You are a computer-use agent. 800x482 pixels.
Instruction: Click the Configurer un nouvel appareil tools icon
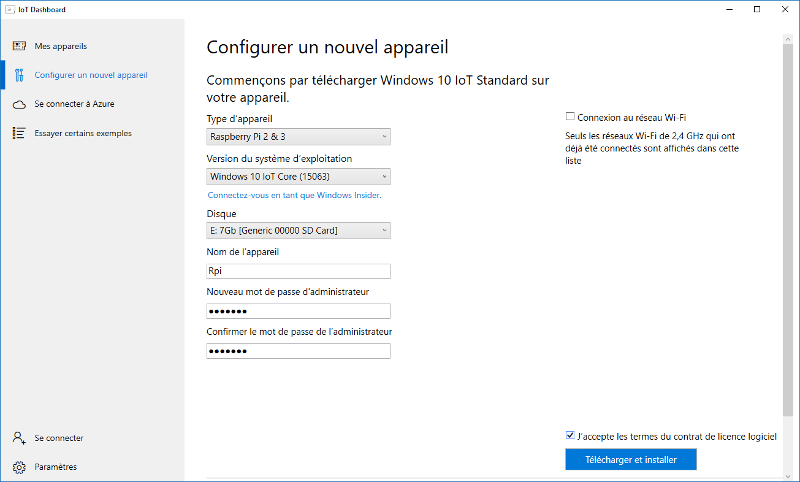[x=19, y=75]
